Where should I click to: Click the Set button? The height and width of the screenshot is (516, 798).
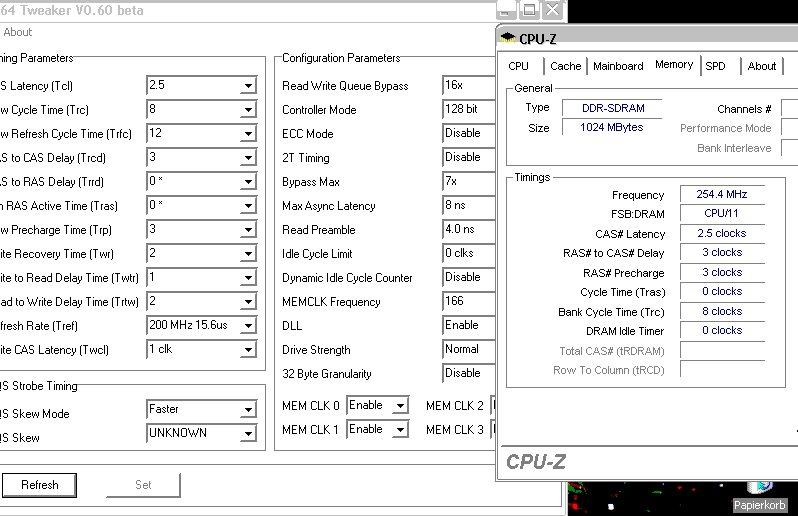[x=143, y=485]
